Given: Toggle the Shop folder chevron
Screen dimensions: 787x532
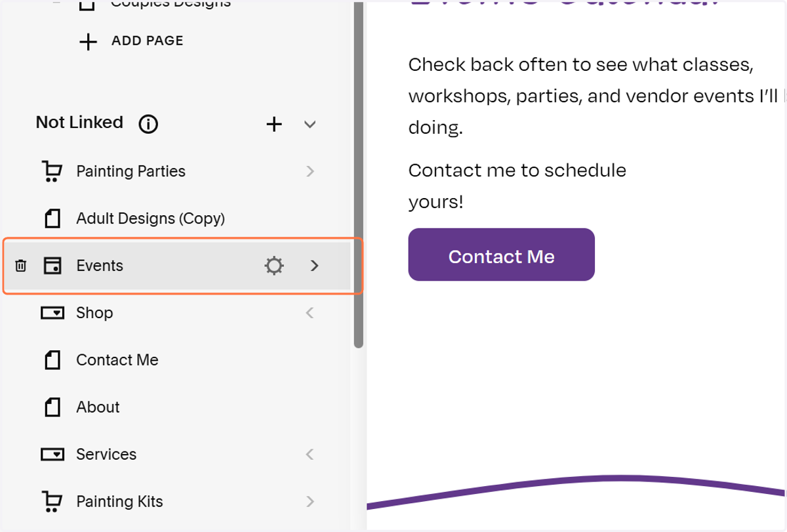Looking at the screenshot, I should coord(310,313).
